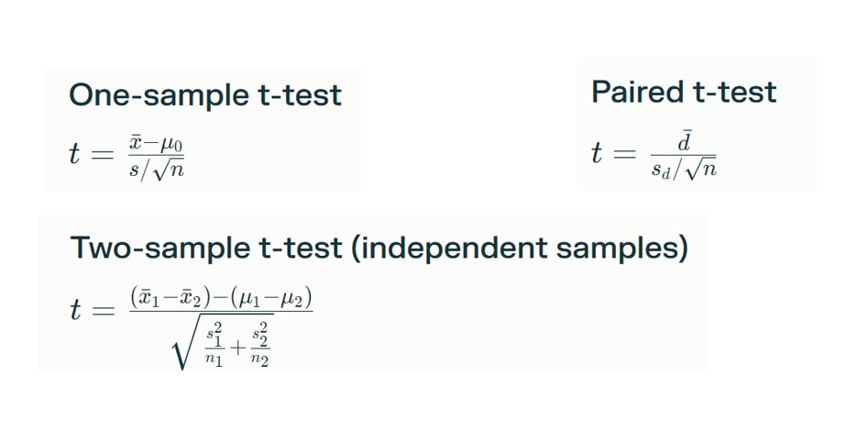Select the paired t-test formula
Image resolution: width=868 pixels, height=442 pixels.
click(654, 155)
